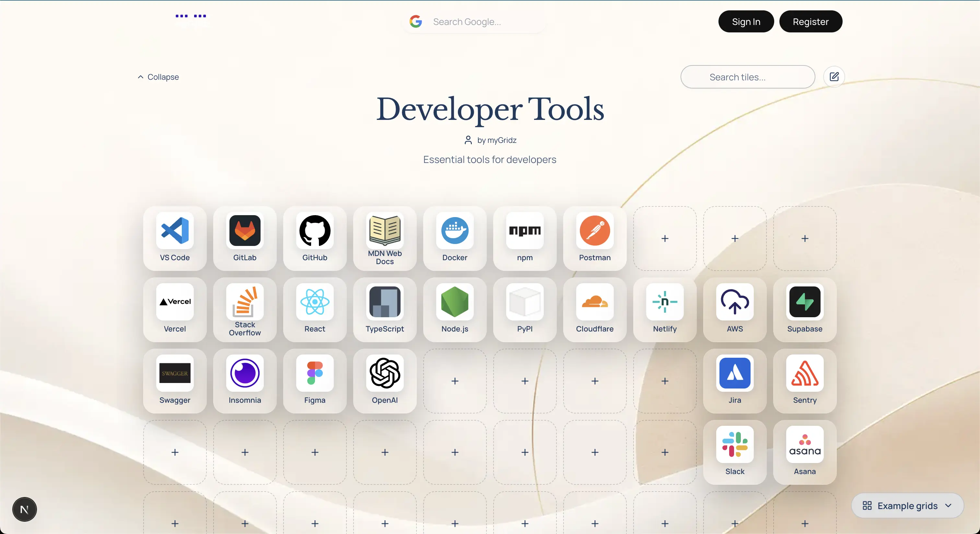Click the Developer Tools heading

point(490,109)
